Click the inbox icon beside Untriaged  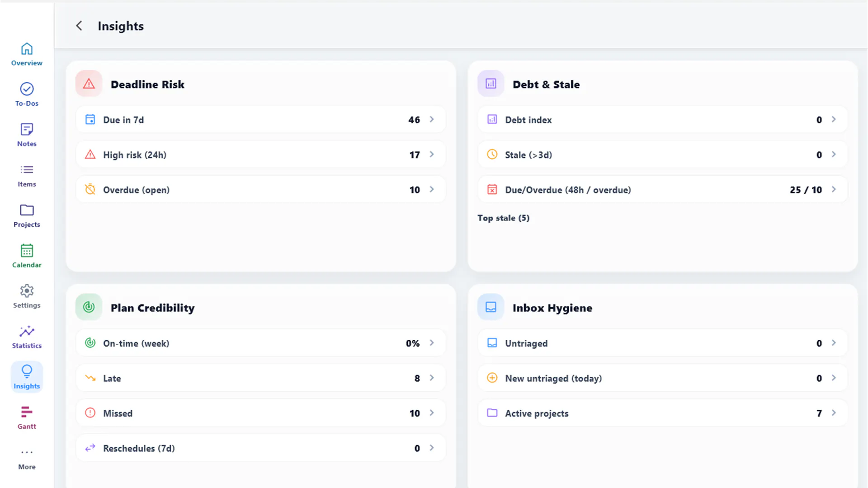(x=492, y=343)
